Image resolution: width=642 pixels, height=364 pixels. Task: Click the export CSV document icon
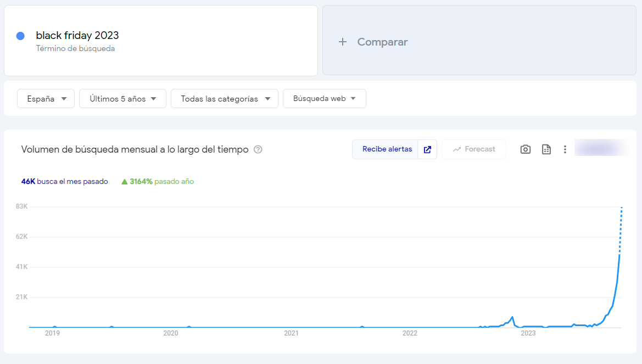[546, 149]
